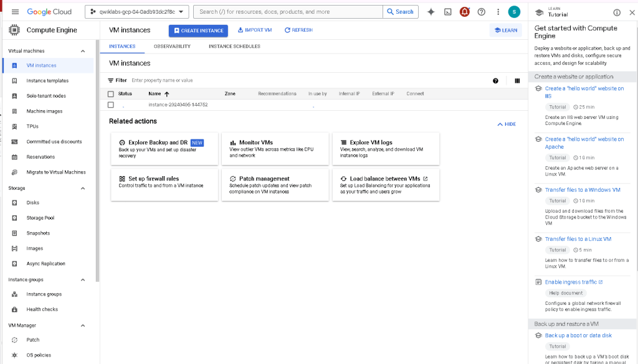Click the Create Instance button
638x364 pixels.
tap(198, 30)
